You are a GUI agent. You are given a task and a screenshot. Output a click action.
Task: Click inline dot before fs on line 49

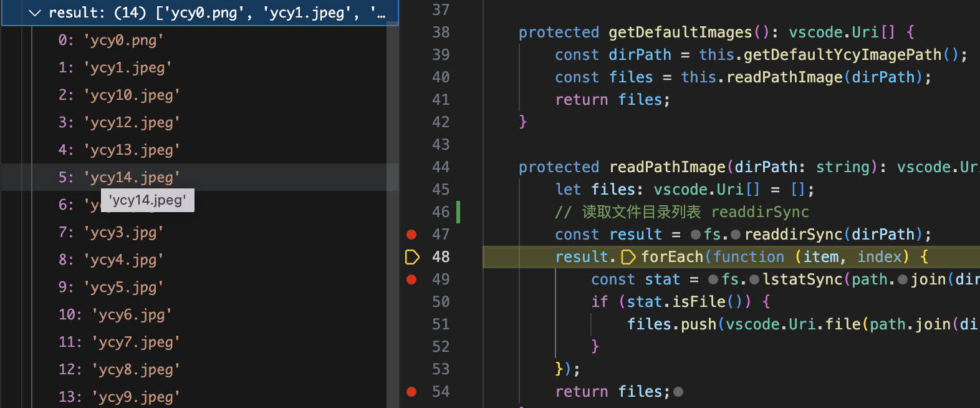(713, 279)
